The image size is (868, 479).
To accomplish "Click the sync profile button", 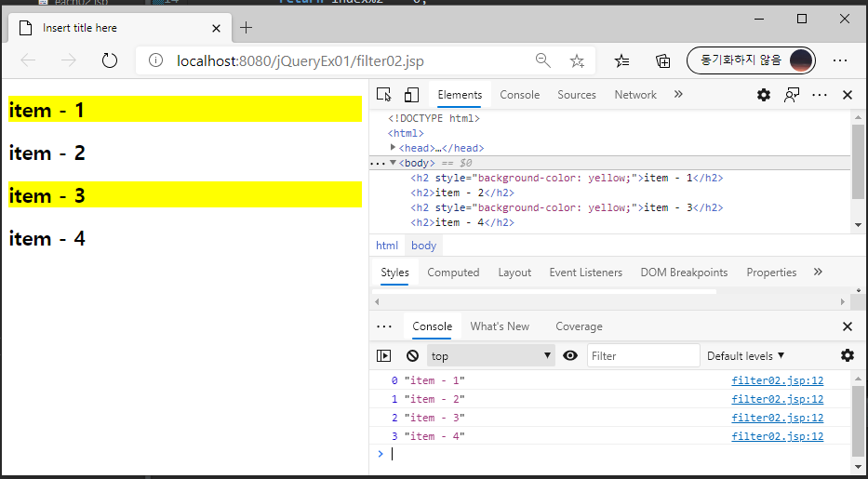I will [x=751, y=60].
